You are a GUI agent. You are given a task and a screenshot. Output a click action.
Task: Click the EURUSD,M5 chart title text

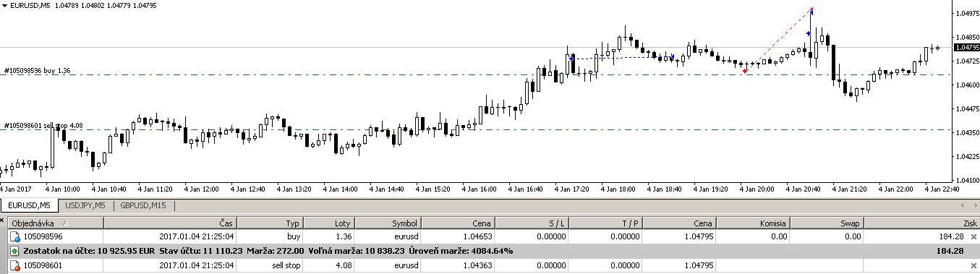[x=30, y=5]
